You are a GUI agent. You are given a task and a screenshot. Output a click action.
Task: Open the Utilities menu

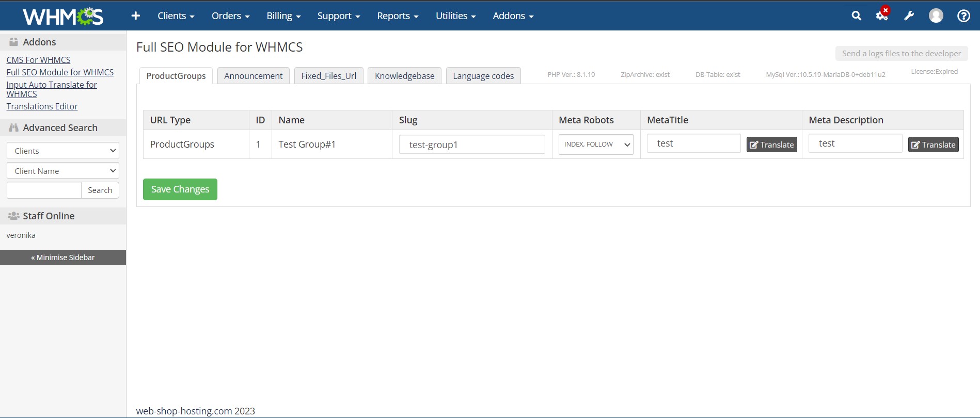455,16
